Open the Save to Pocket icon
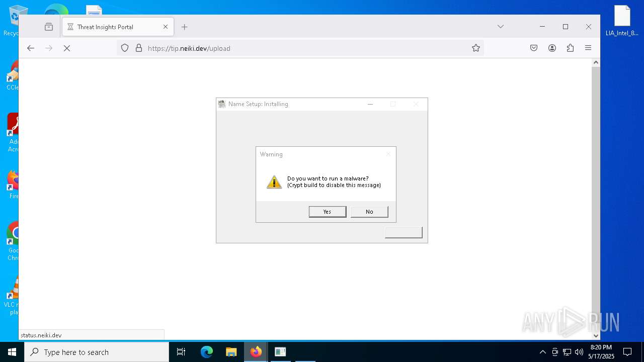 click(x=534, y=48)
